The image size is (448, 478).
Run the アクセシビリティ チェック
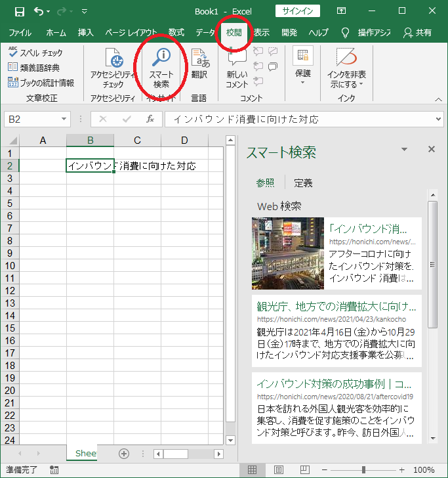(x=113, y=68)
